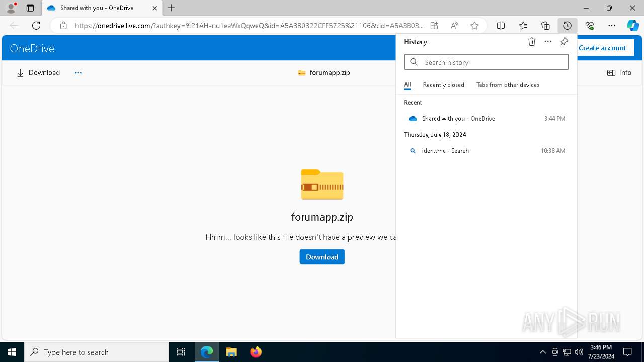Screen dimensions: 644x362
Task: Click Create account button
Action: point(602,48)
